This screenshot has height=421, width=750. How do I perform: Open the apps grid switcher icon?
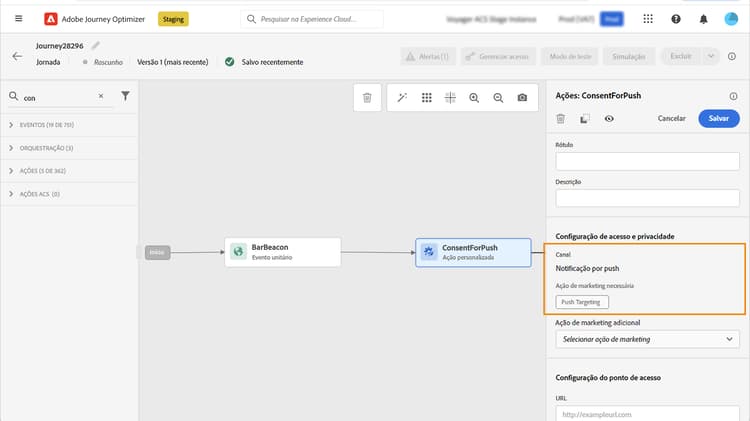[649, 19]
